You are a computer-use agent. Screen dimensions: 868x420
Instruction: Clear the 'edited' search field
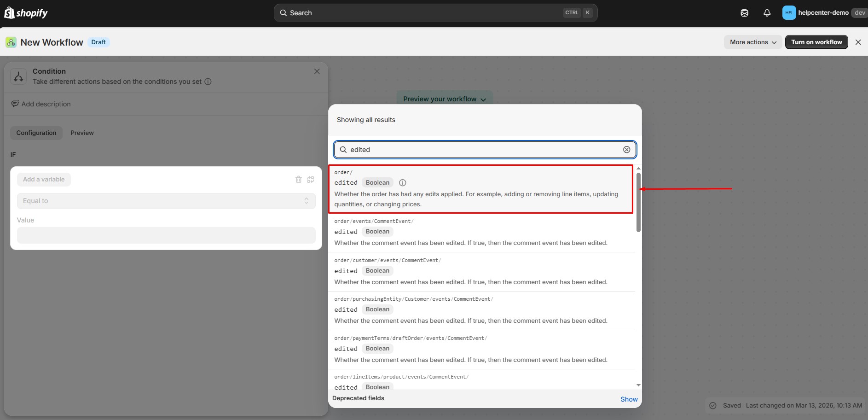click(x=626, y=150)
